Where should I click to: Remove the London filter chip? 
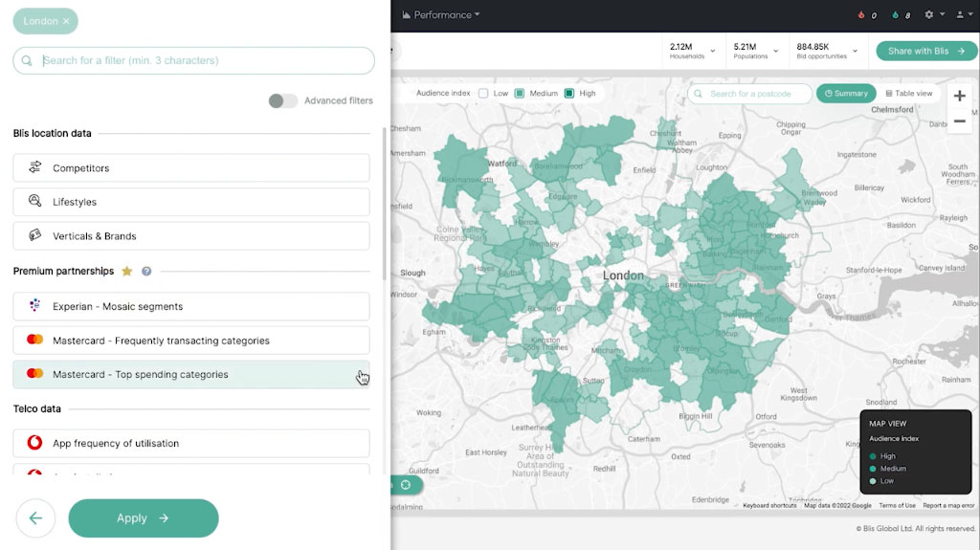[66, 21]
